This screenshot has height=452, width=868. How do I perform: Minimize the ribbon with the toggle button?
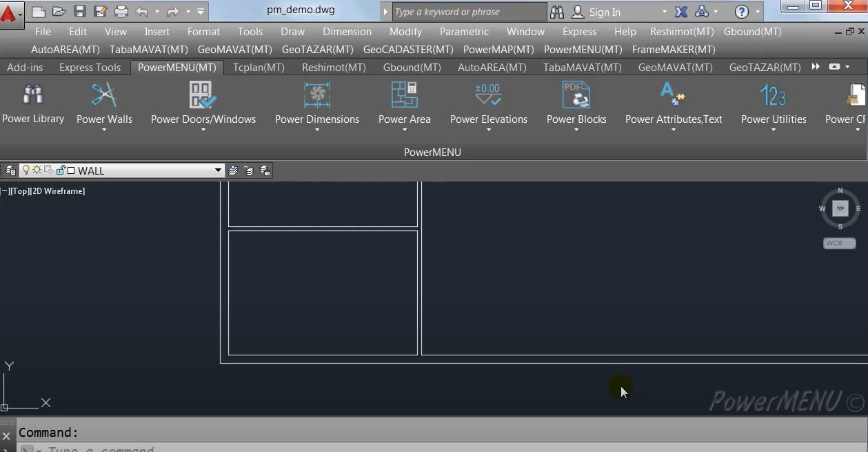tap(834, 67)
